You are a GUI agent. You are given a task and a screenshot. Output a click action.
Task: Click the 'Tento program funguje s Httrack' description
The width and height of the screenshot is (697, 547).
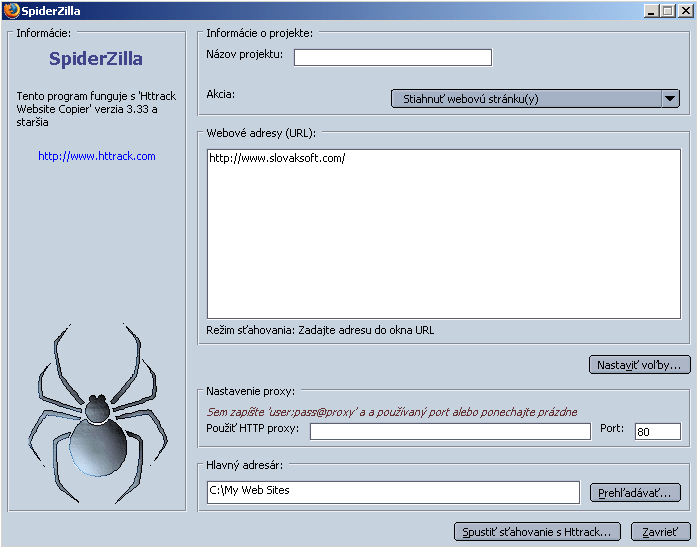point(96,109)
